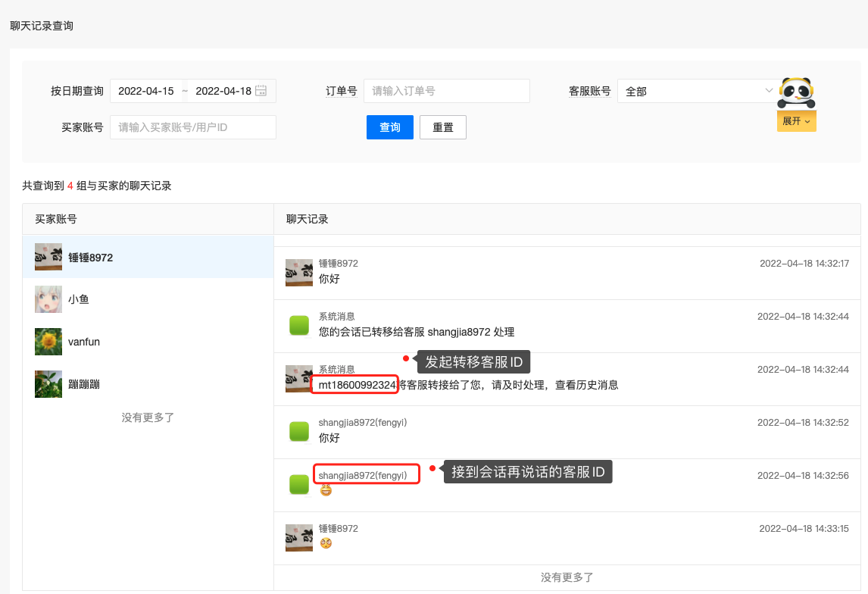
Task: Click the panda customer service mascot icon
Action: click(796, 94)
